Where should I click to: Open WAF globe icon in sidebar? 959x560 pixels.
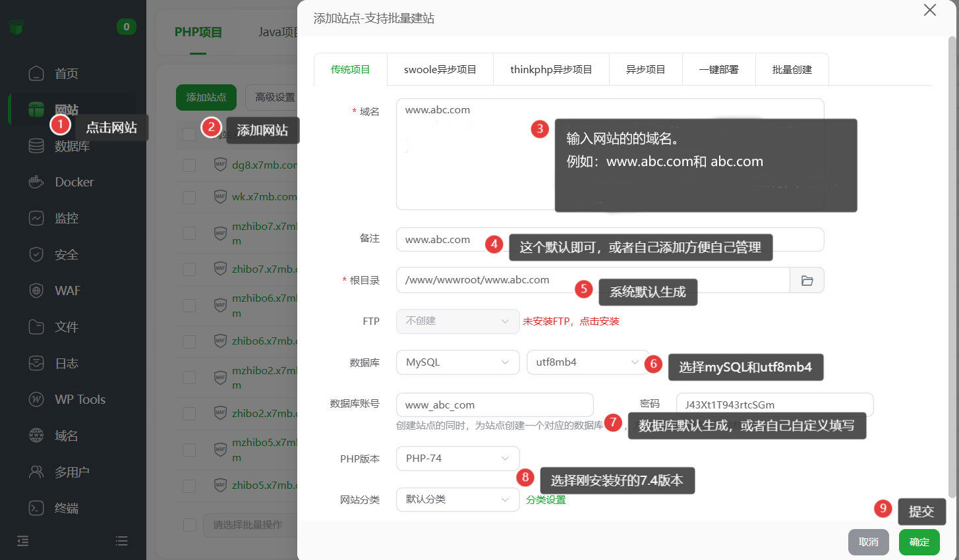click(36, 291)
